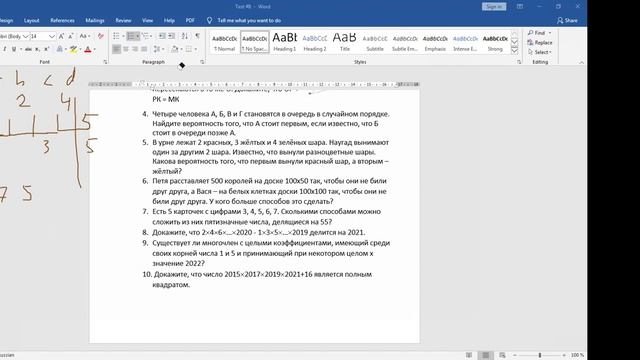640x360 pixels.
Task: Apply the Emphasis style
Action: (435, 42)
